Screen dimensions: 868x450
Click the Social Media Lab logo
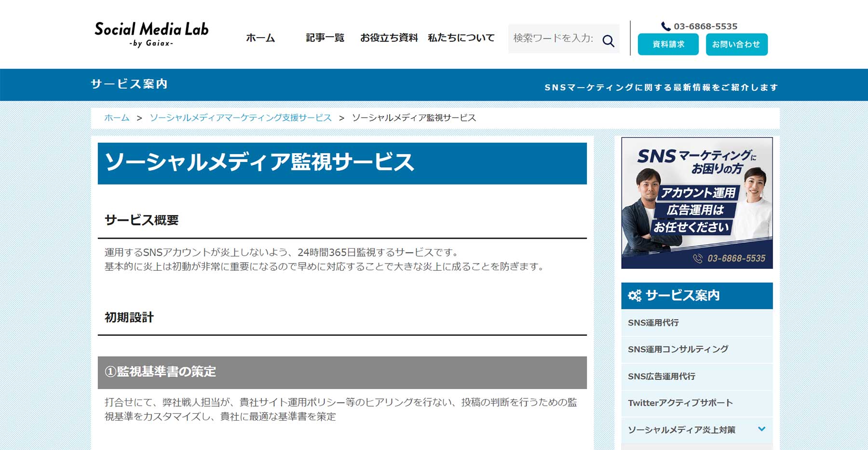pos(152,36)
